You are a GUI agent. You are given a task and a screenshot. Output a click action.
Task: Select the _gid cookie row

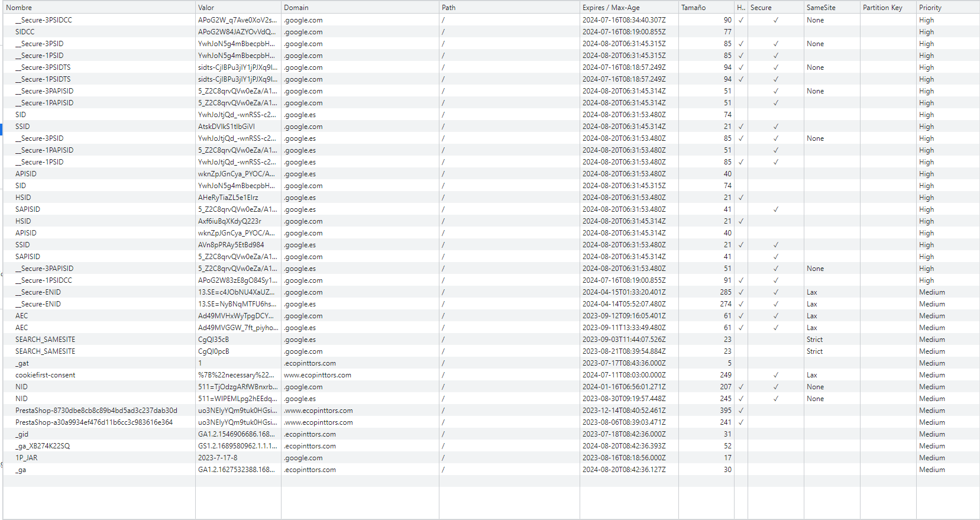point(22,434)
